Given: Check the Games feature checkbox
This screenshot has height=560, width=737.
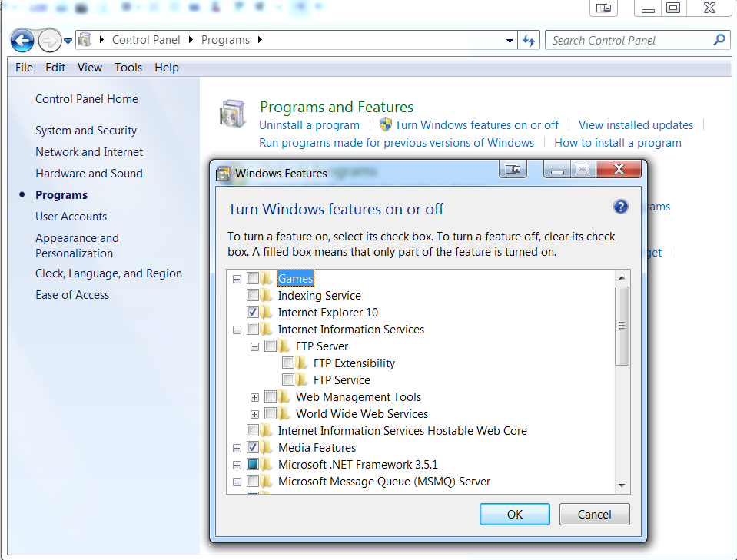Looking at the screenshot, I should coord(252,278).
